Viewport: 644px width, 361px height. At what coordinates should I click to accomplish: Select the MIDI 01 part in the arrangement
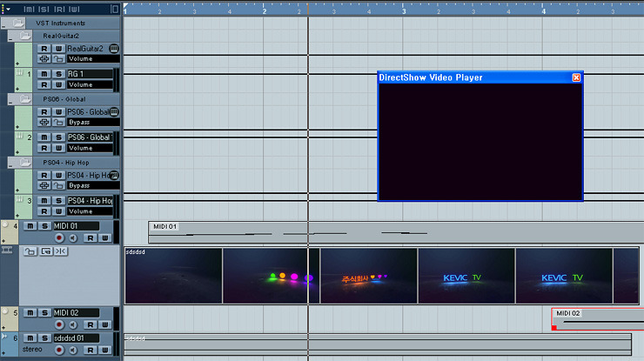point(396,232)
